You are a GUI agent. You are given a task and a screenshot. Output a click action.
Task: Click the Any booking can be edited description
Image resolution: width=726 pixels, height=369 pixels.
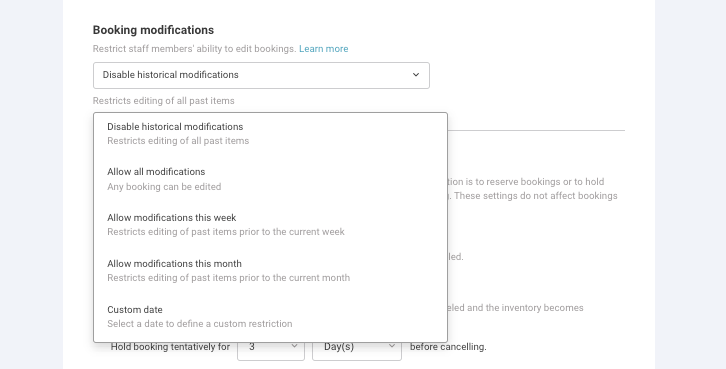164,187
